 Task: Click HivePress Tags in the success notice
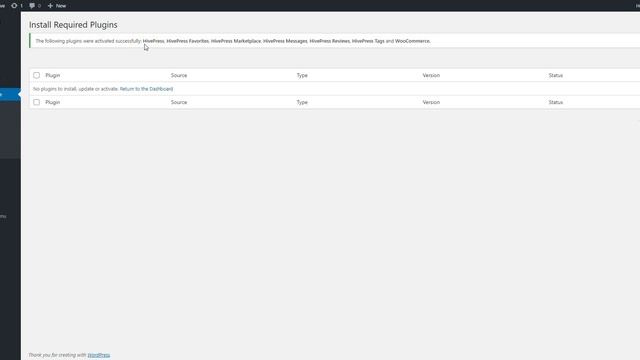[x=368, y=41]
